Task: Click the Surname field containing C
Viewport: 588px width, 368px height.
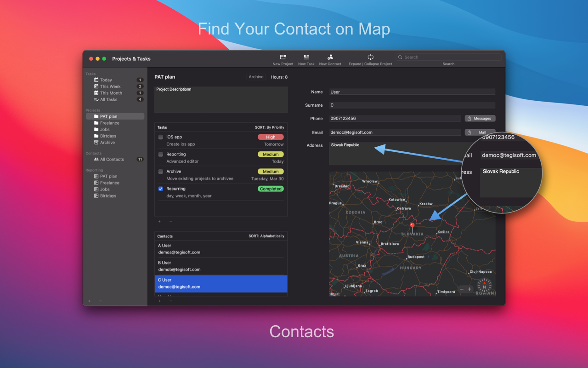Action: click(x=412, y=105)
